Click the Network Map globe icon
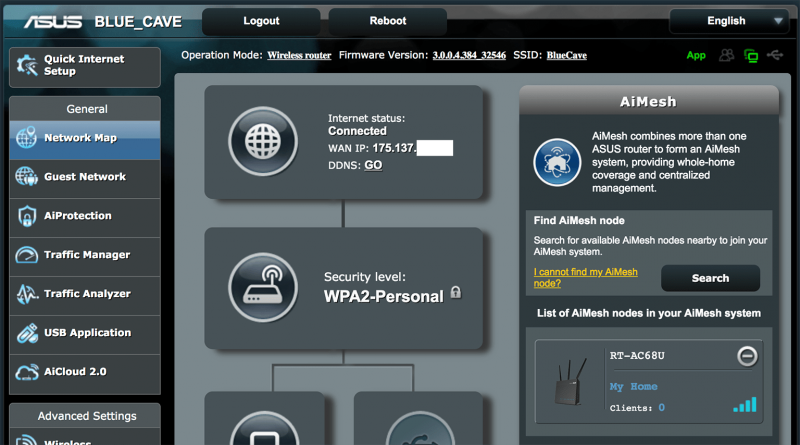800x445 pixels. point(26,137)
